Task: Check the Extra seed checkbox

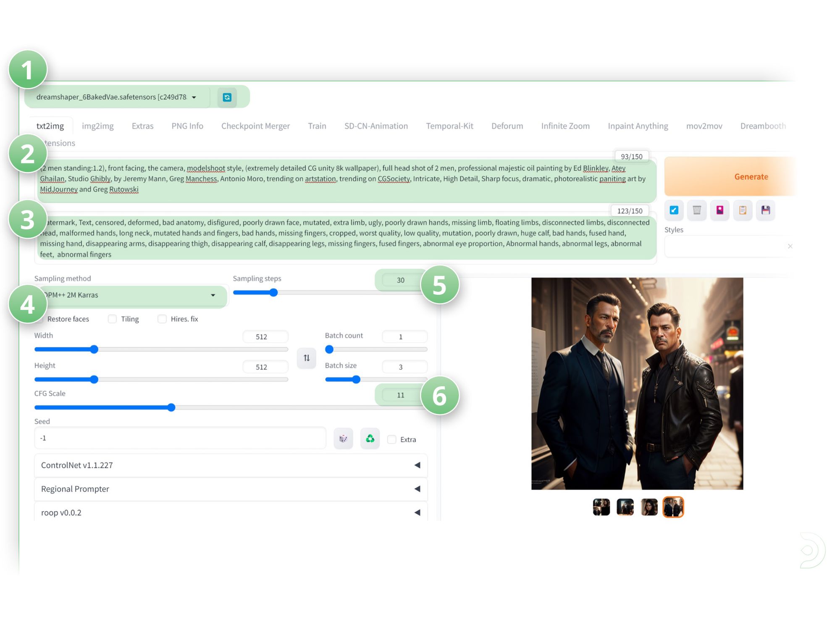Action: click(x=392, y=440)
